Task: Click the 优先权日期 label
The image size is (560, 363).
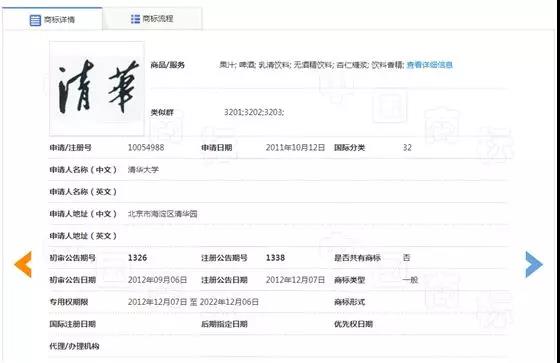Action: coord(353,324)
